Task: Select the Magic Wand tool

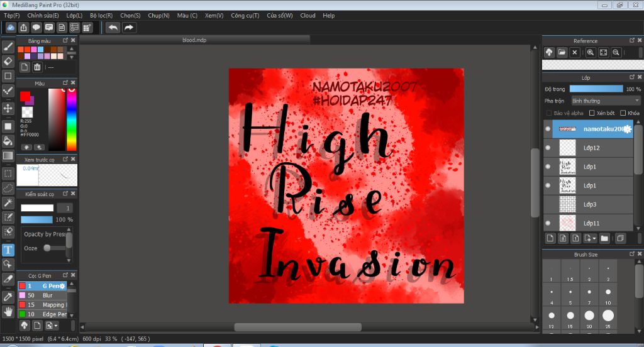Action: (x=8, y=202)
